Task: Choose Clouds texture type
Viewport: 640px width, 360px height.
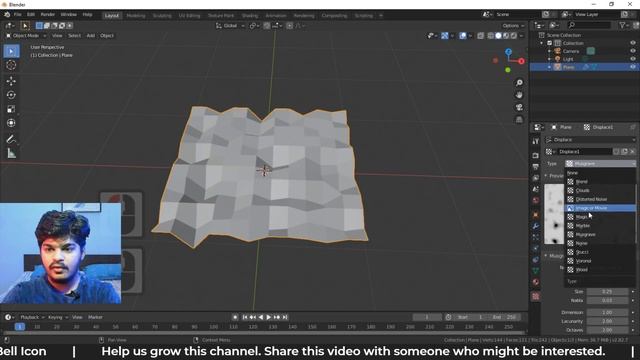Action: click(600, 191)
